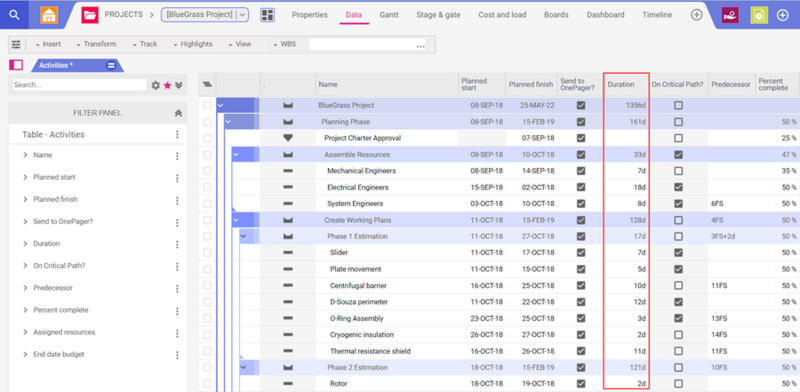The width and height of the screenshot is (800, 392).
Task: Open the Dashboard tab
Action: click(605, 15)
